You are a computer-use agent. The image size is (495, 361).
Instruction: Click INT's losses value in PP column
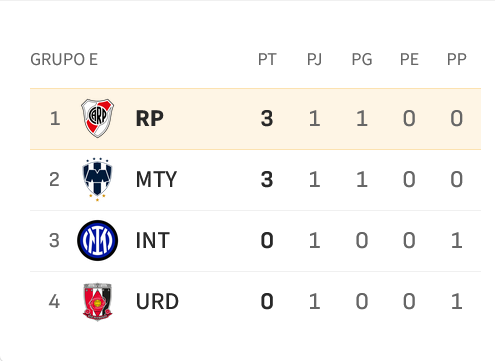456,240
